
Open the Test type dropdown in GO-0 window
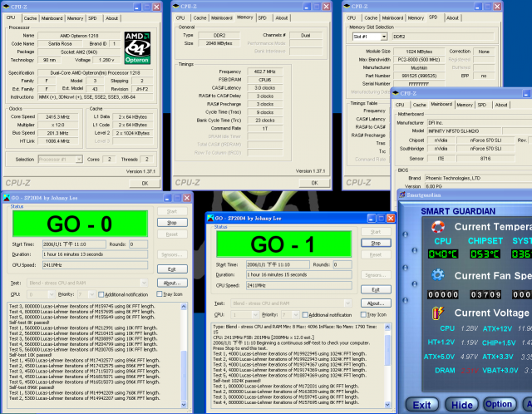coord(144,283)
